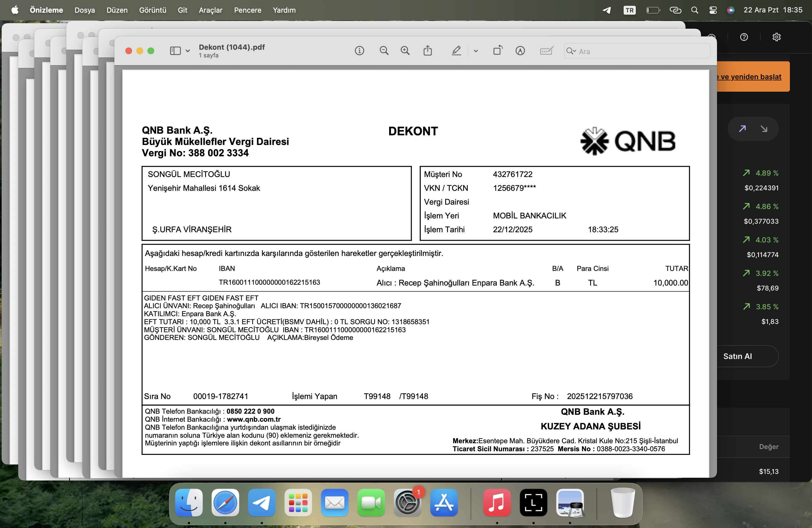
Task: Rotate the page using toolbar icon
Action: click(x=498, y=51)
